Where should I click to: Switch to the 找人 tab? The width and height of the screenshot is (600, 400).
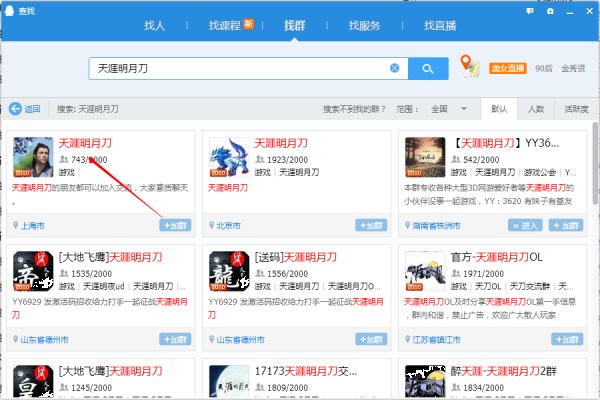[x=154, y=26]
